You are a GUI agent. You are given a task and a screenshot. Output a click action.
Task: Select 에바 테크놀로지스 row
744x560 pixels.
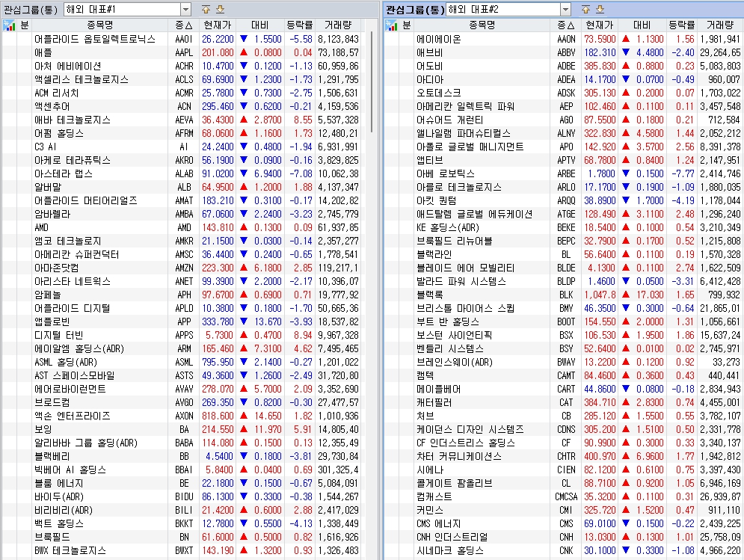(x=180, y=120)
